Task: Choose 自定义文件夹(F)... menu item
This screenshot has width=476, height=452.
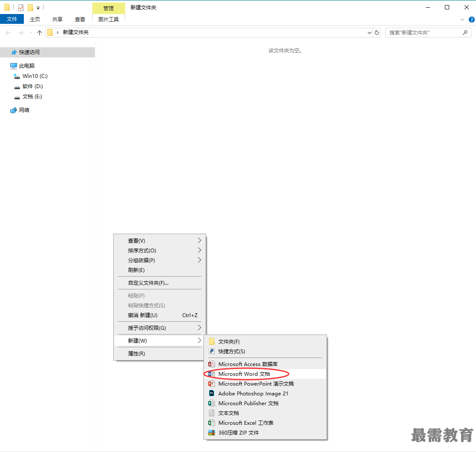Action: pos(159,283)
